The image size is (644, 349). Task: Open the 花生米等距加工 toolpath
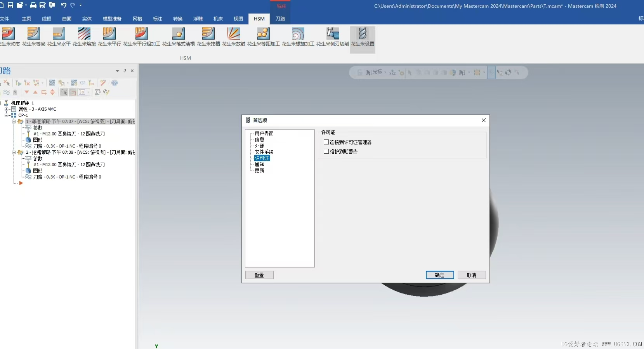pos(264,37)
